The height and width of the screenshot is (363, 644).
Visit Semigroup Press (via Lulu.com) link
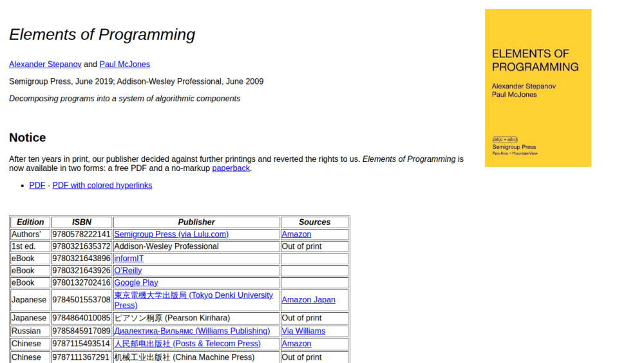(171, 234)
